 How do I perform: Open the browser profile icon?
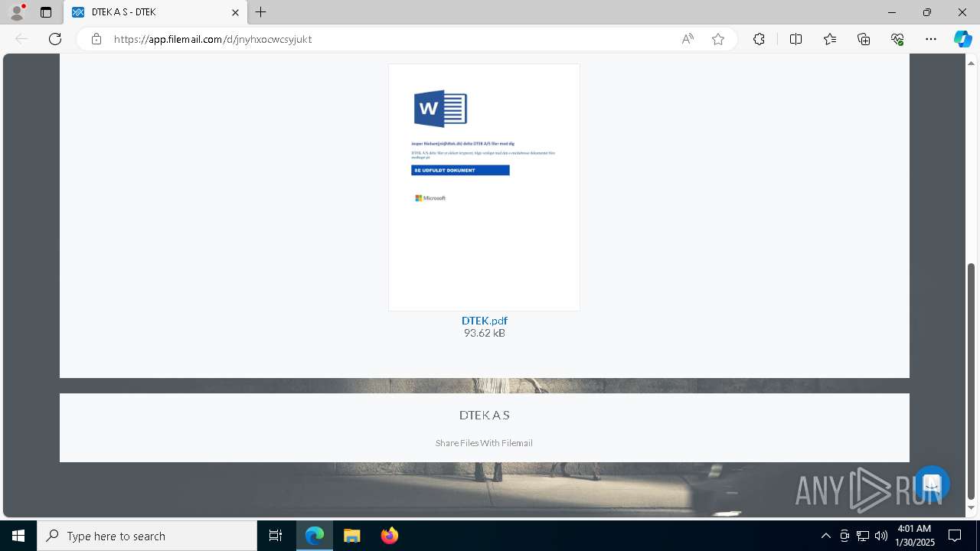pos(16,12)
